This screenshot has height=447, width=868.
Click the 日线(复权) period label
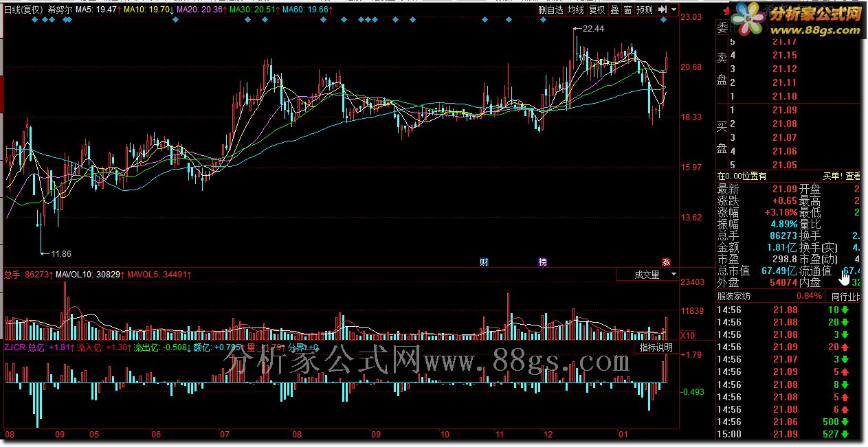24,10
